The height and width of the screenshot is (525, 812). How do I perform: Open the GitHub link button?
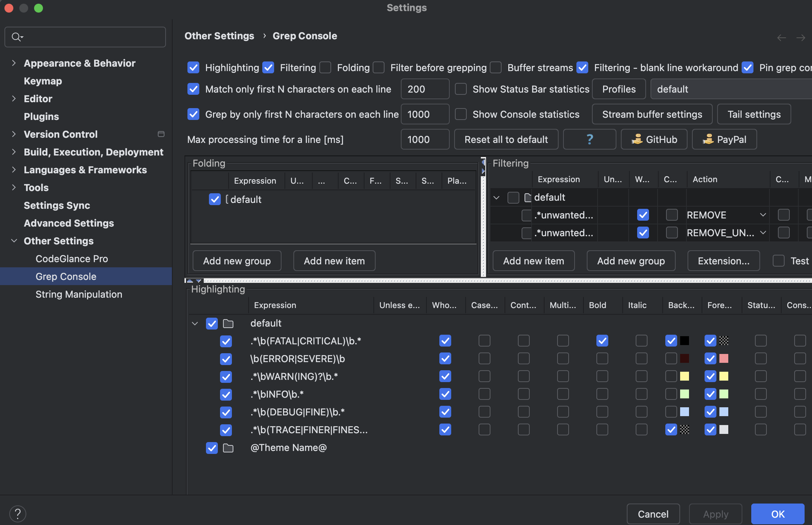coord(654,140)
